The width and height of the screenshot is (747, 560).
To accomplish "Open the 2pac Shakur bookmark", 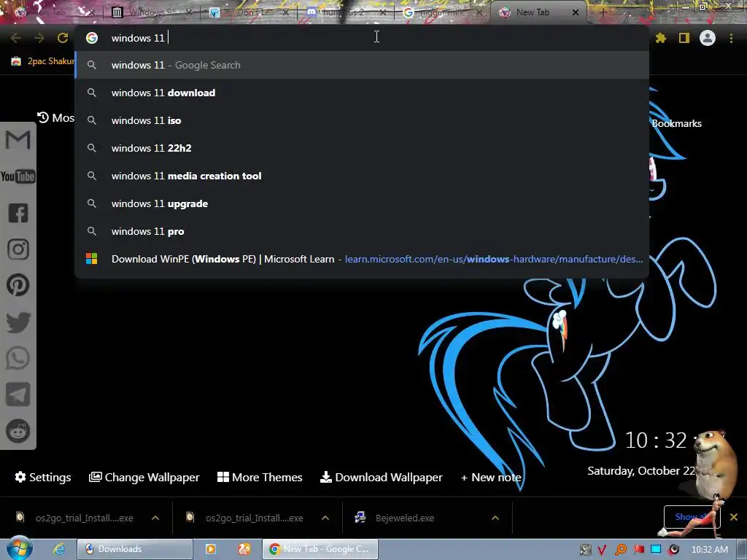I will (43, 61).
